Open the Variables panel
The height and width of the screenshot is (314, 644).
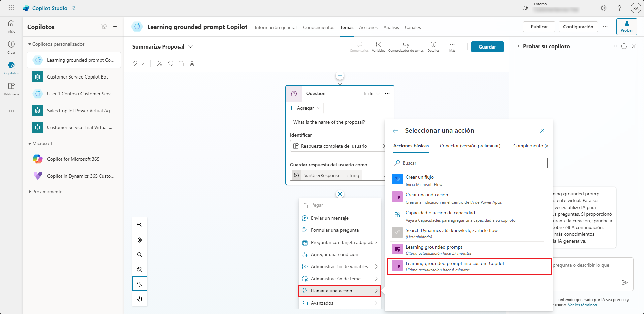[x=378, y=46]
